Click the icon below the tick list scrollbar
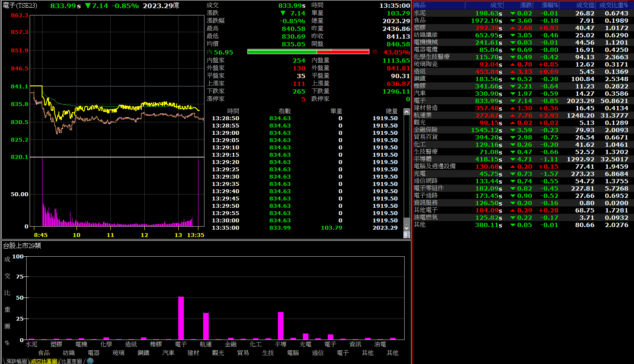 tap(407, 234)
